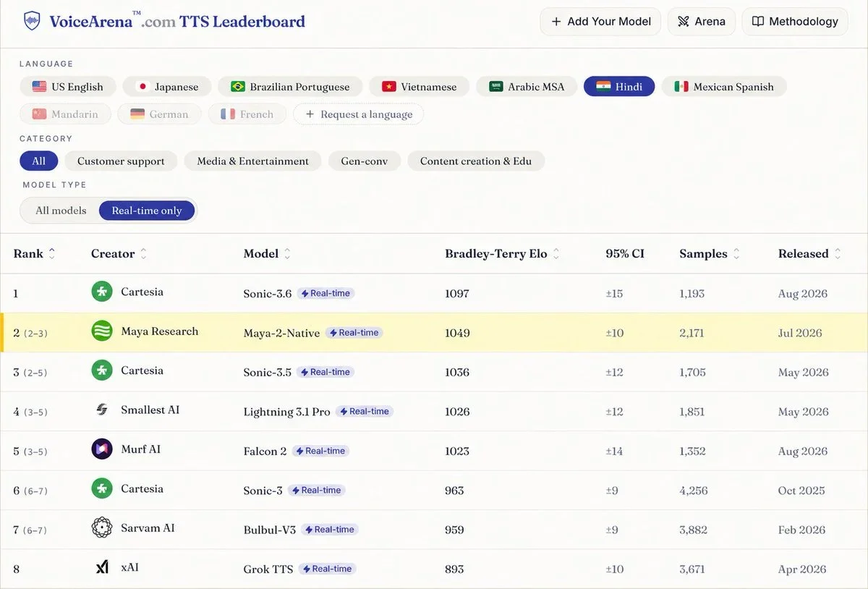Click the Smallest AI logo icon

point(102,410)
